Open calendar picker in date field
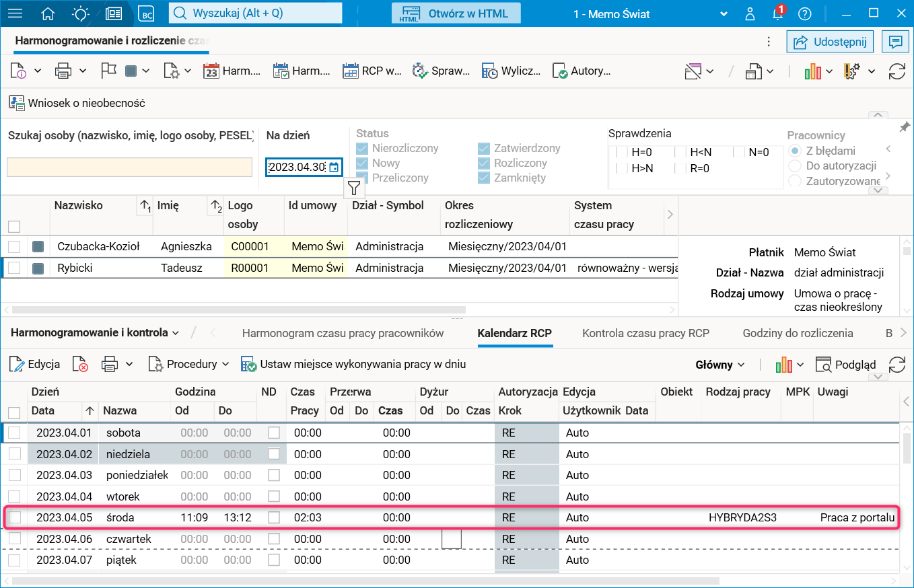This screenshot has width=914, height=588. pos(334,167)
